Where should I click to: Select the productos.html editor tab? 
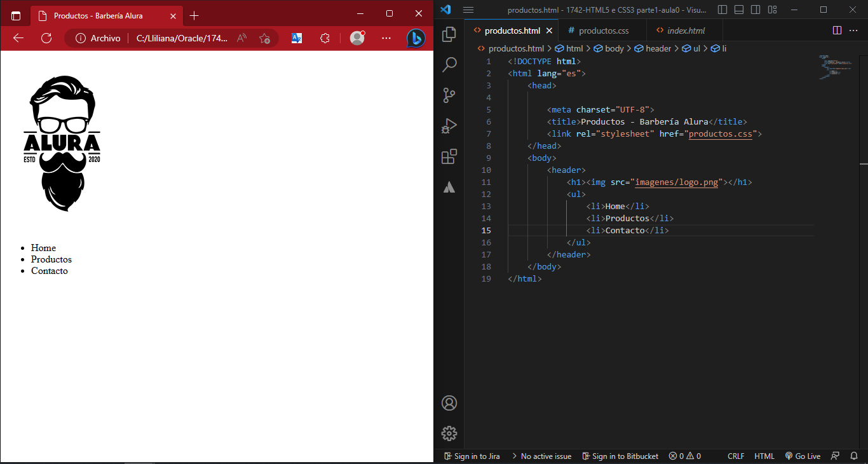click(x=512, y=31)
